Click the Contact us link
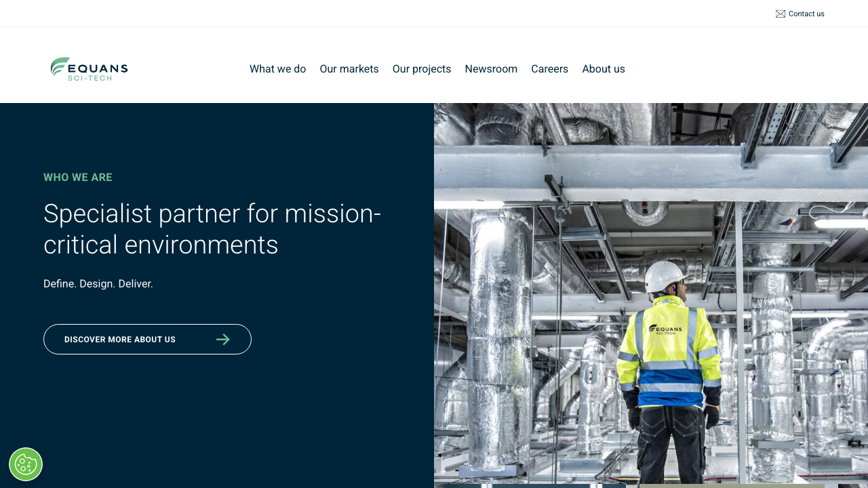The image size is (868, 488). [x=806, y=14]
